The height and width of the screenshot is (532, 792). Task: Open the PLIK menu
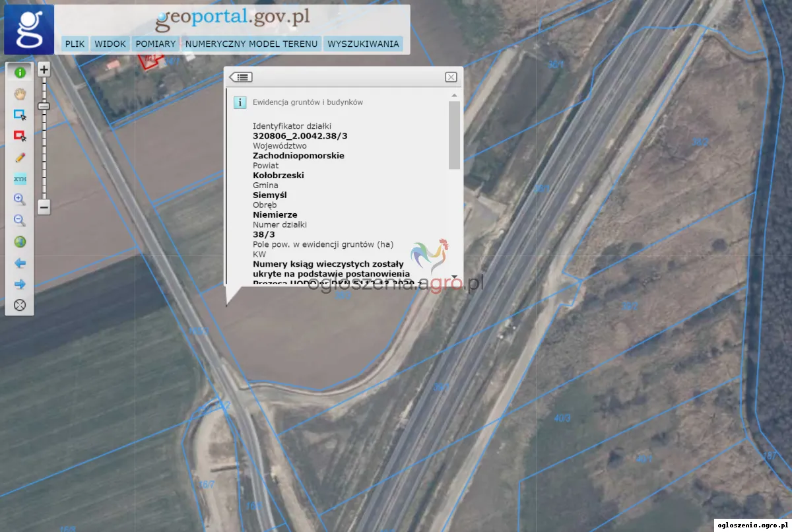click(75, 44)
